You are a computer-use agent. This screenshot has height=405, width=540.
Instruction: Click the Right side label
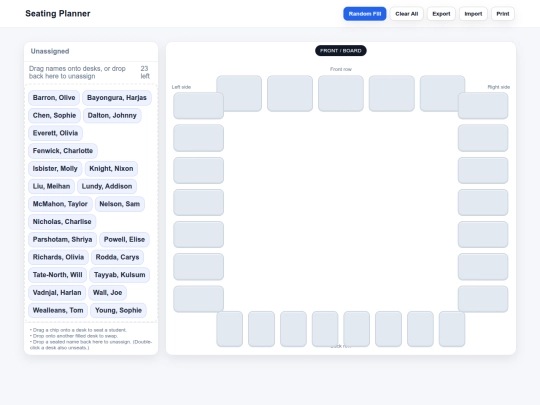[x=499, y=87]
